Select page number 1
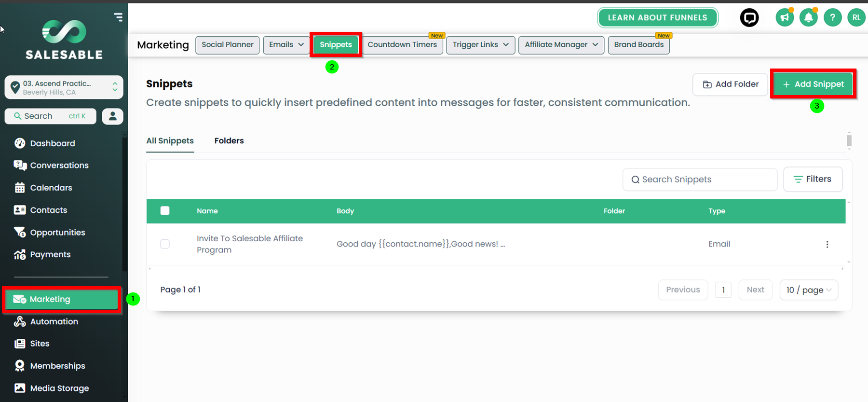The width and height of the screenshot is (868, 402). point(723,290)
